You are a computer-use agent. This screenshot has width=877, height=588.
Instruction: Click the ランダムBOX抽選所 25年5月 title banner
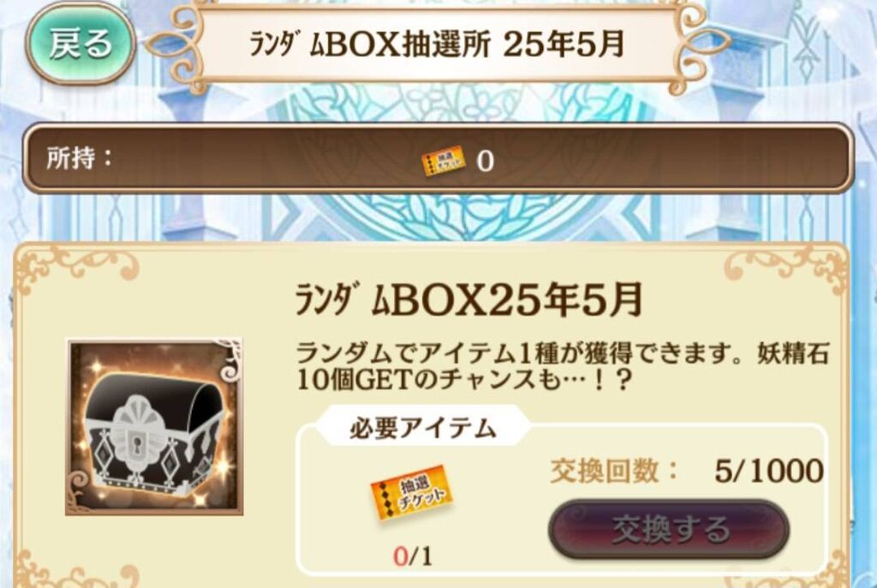point(436,45)
